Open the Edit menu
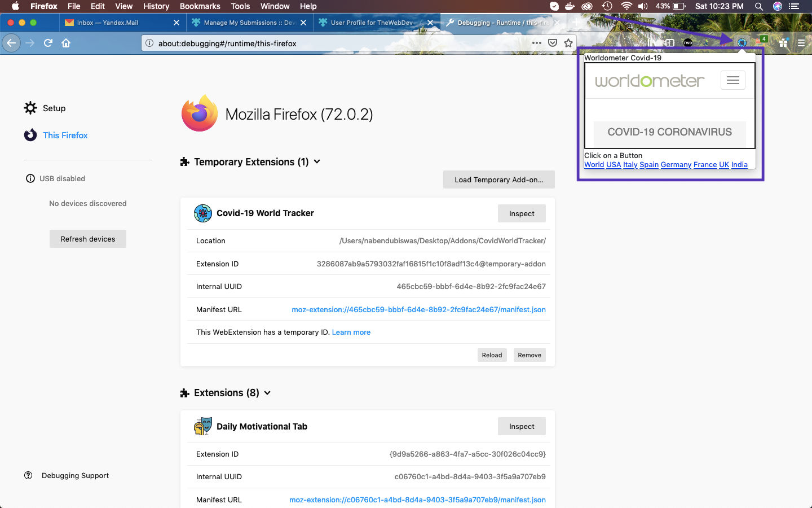Screen dimensions: 812x508 pyautogui.click(x=98, y=6)
